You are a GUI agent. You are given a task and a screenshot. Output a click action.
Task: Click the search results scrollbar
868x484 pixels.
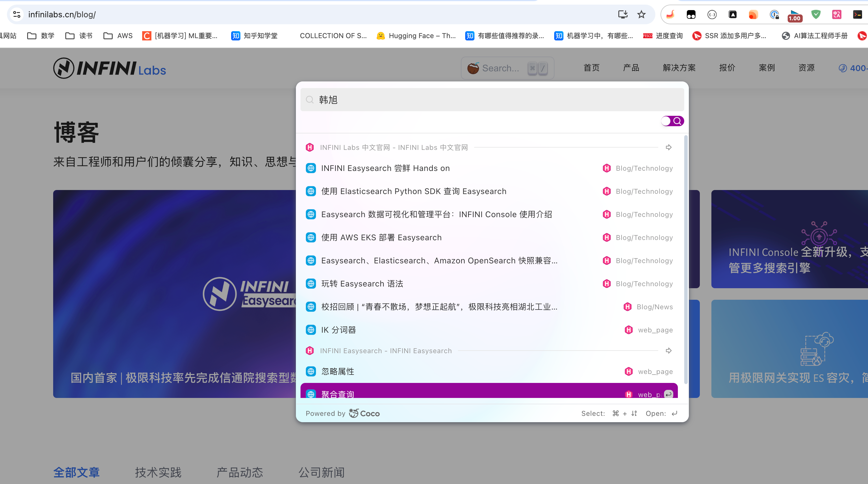[x=686, y=259]
